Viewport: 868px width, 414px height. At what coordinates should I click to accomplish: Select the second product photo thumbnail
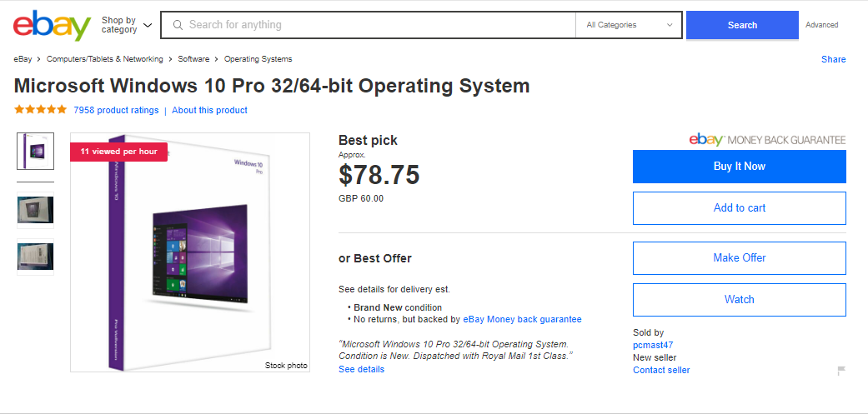pos(35,211)
